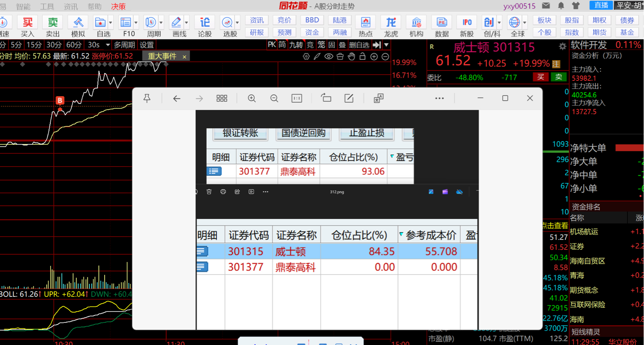Click the blue 直播 live button
The width and height of the screenshot is (644, 345).
tap(601, 5)
